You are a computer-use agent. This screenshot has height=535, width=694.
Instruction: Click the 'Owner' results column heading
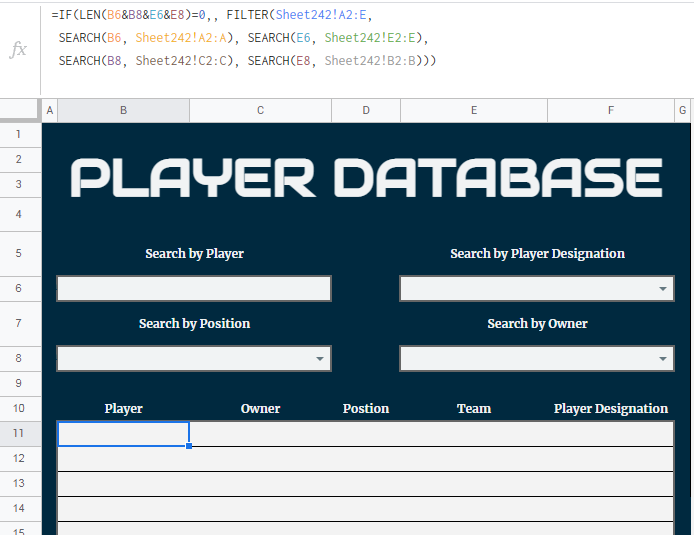(x=260, y=408)
